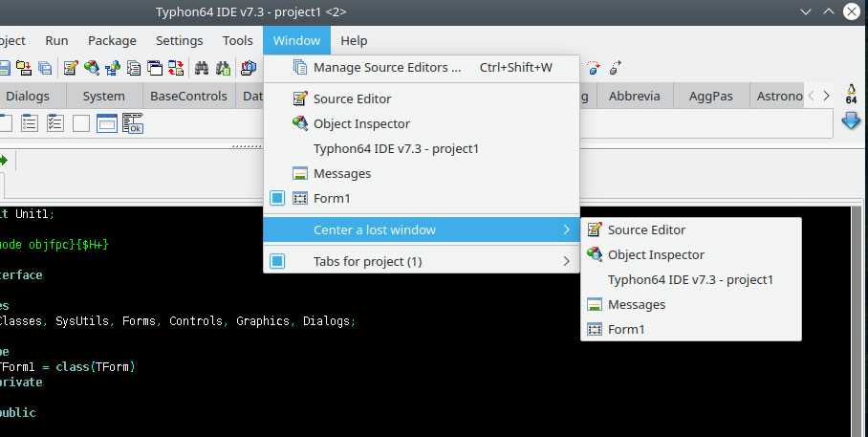Click the title bar down chevron
This screenshot has height=437, width=868.
coord(806,11)
